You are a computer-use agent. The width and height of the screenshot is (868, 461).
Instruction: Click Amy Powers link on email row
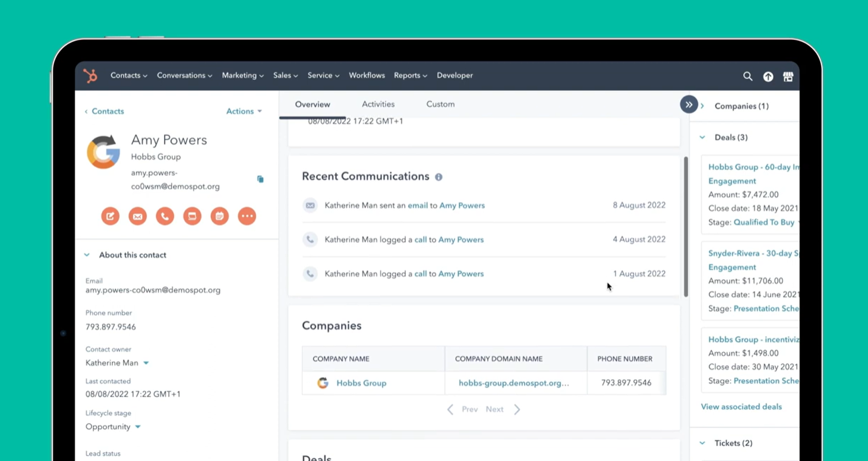tap(462, 206)
